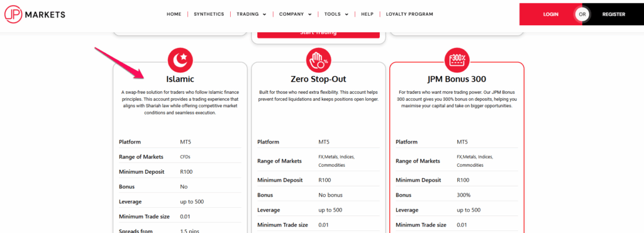The image size is (644, 233).
Task: Click the Islamic account description text
Action: point(180,102)
